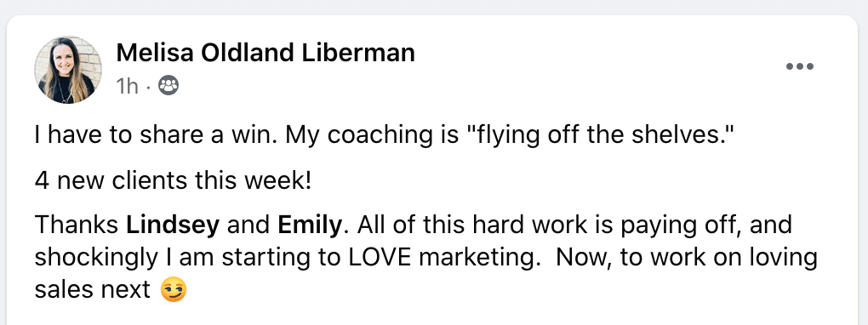Image resolution: width=868 pixels, height=325 pixels.
Task: Click the group audience icon beside timestamp
Action: pos(168,85)
